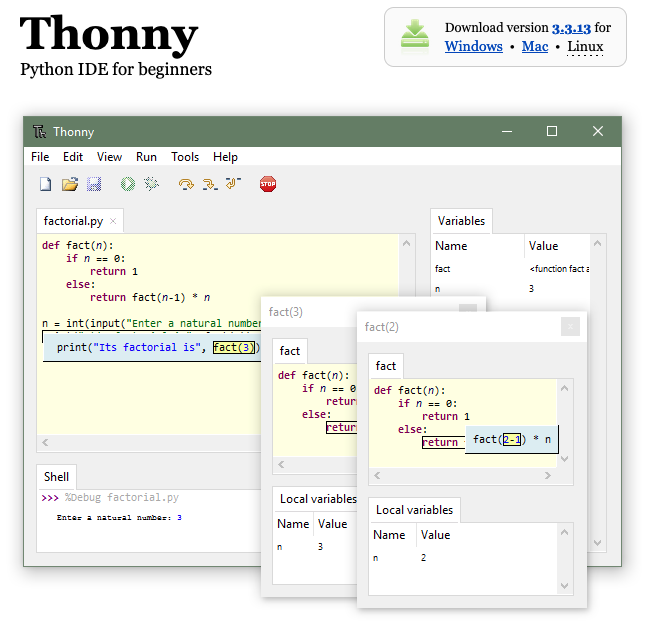Click the Save floppy disk icon
The image size is (656, 621).
click(x=94, y=184)
